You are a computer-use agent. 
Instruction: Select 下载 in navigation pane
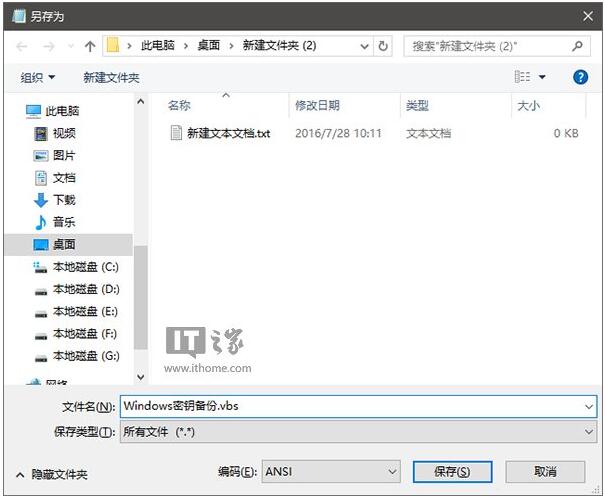[63, 200]
